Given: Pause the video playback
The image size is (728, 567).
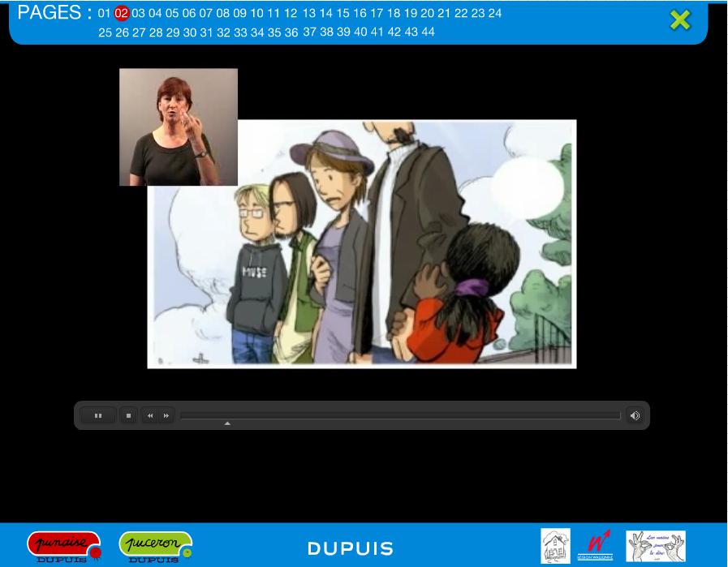Looking at the screenshot, I should click(x=98, y=416).
